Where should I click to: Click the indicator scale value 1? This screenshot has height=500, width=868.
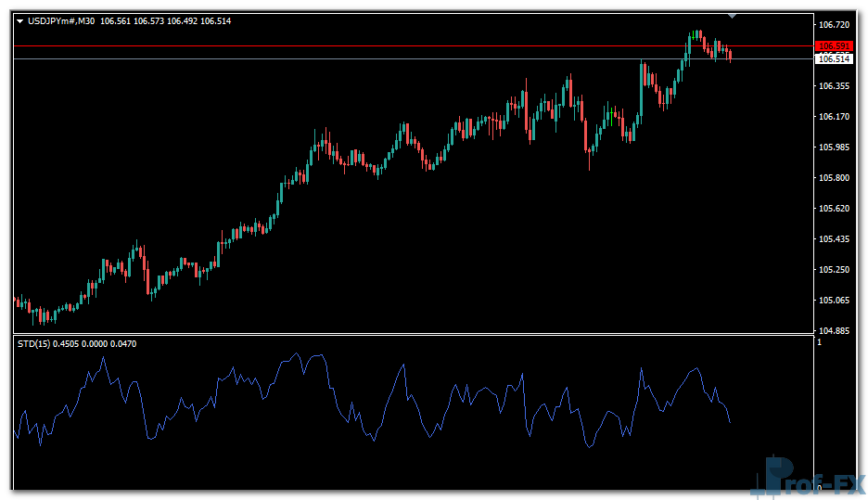coord(819,343)
